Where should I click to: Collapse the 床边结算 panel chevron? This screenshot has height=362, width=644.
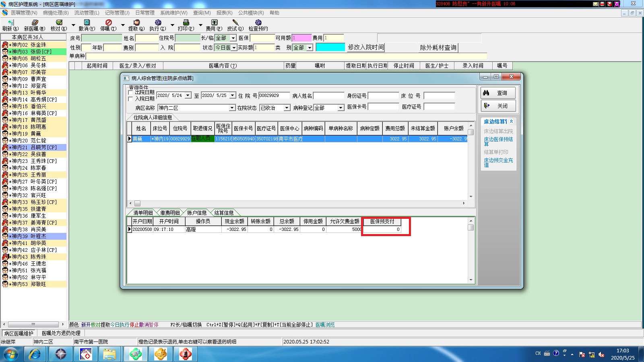pos(511,121)
